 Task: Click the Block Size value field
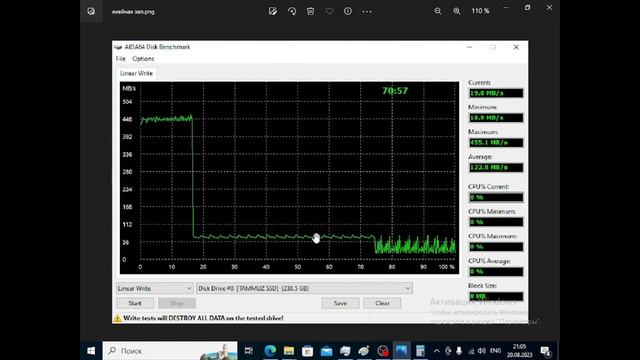point(496,296)
